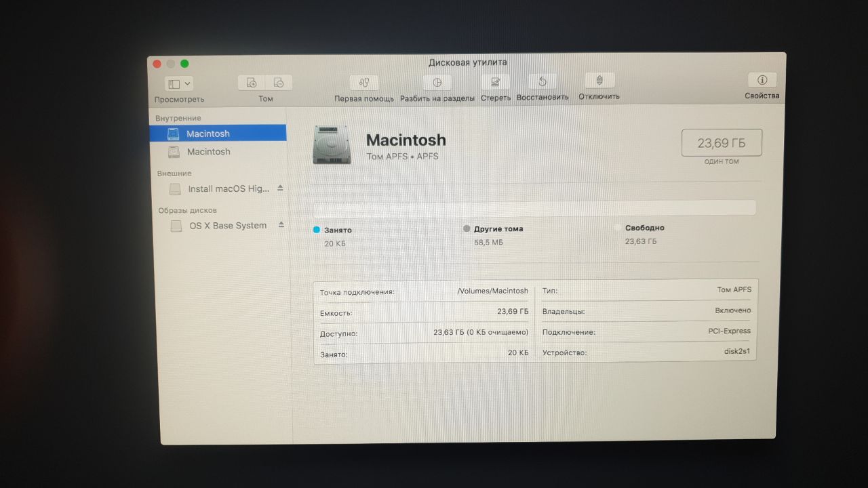Click the 23,69 ГБ capacity box
The width and height of the screenshot is (868, 488).
tap(722, 143)
